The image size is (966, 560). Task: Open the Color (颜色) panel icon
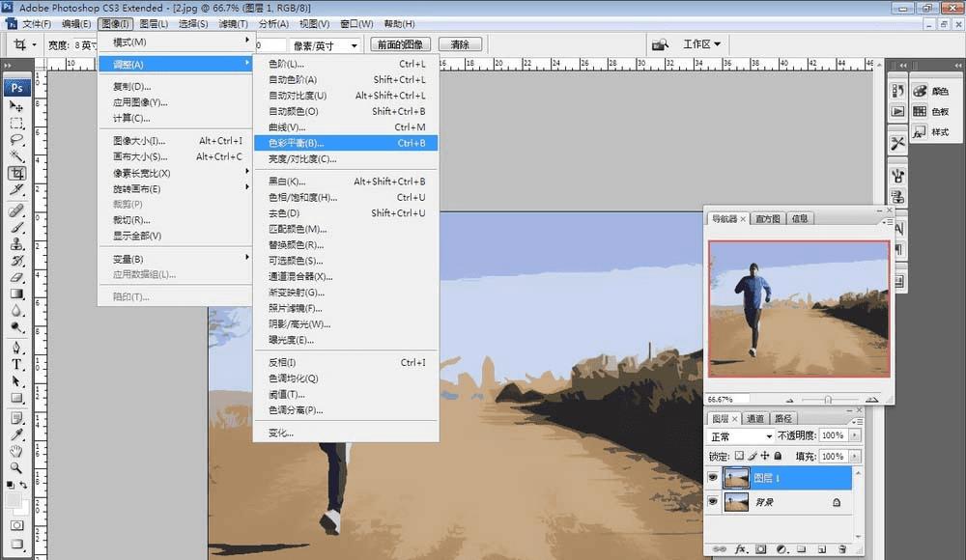coord(920,91)
